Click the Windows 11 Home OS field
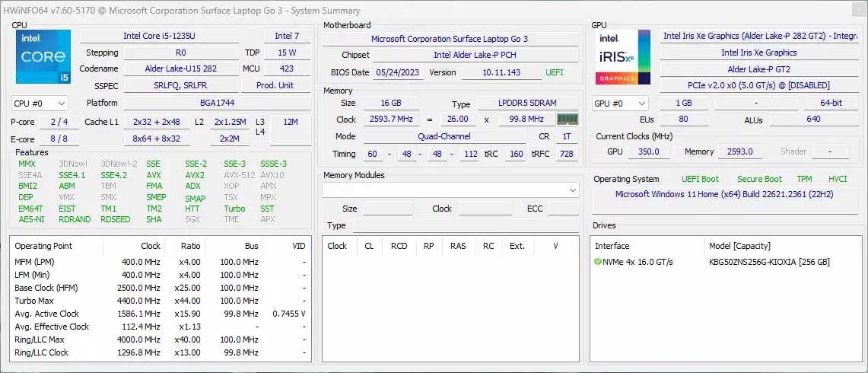Viewport: 868px width, 373px height. (725, 195)
